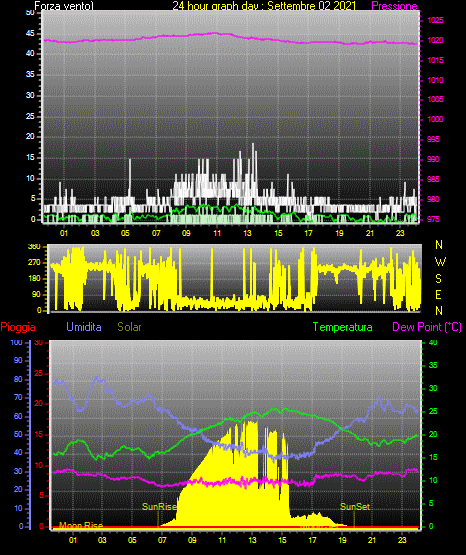
Task: Select the Temperatura legend label
Action: coord(343,327)
